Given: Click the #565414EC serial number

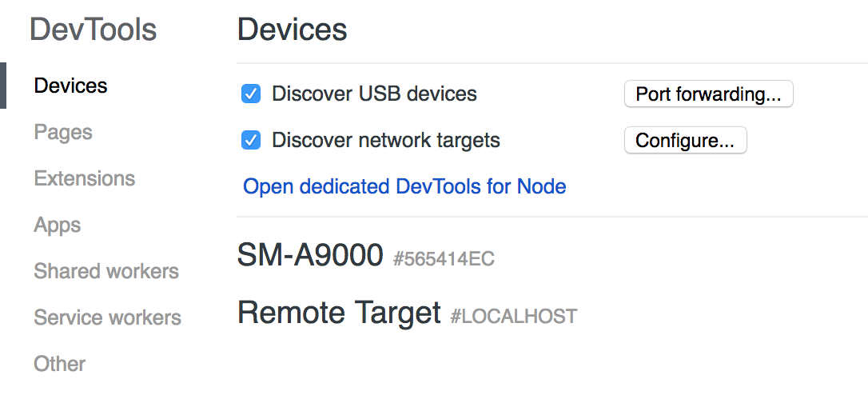Looking at the screenshot, I should click(444, 258).
